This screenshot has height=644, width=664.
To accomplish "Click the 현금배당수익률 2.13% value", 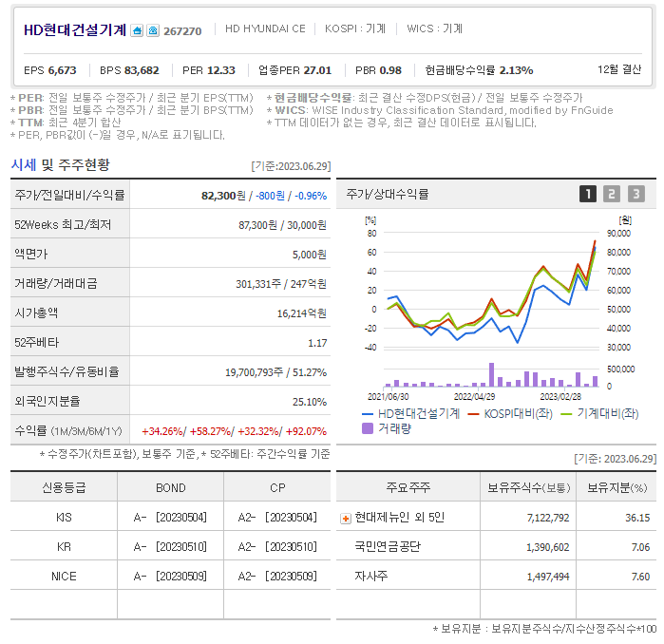I will pyautogui.click(x=516, y=70).
